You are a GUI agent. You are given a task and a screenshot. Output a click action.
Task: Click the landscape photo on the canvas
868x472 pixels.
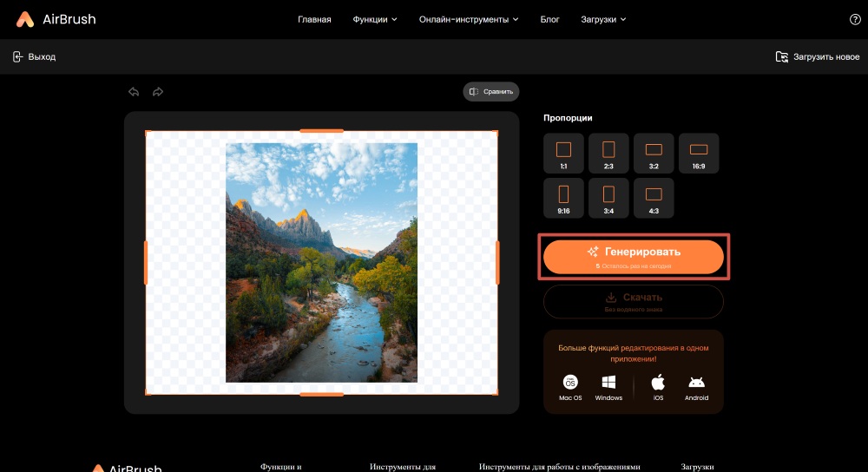(x=321, y=262)
